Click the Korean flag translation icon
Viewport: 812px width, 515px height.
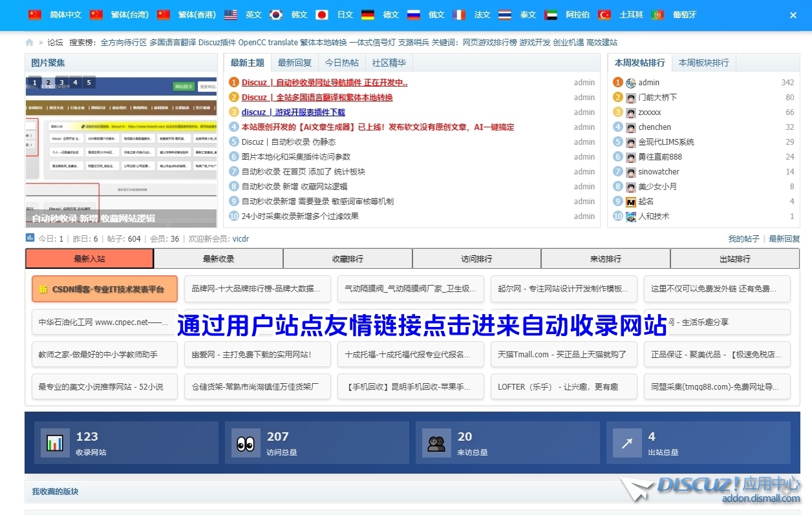[276, 15]
